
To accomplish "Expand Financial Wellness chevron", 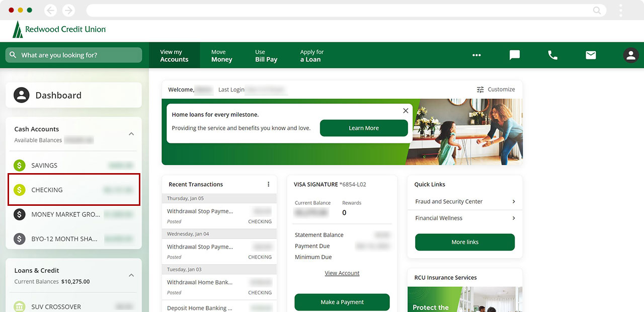I will pyautogui.click(x=514, y=218).
